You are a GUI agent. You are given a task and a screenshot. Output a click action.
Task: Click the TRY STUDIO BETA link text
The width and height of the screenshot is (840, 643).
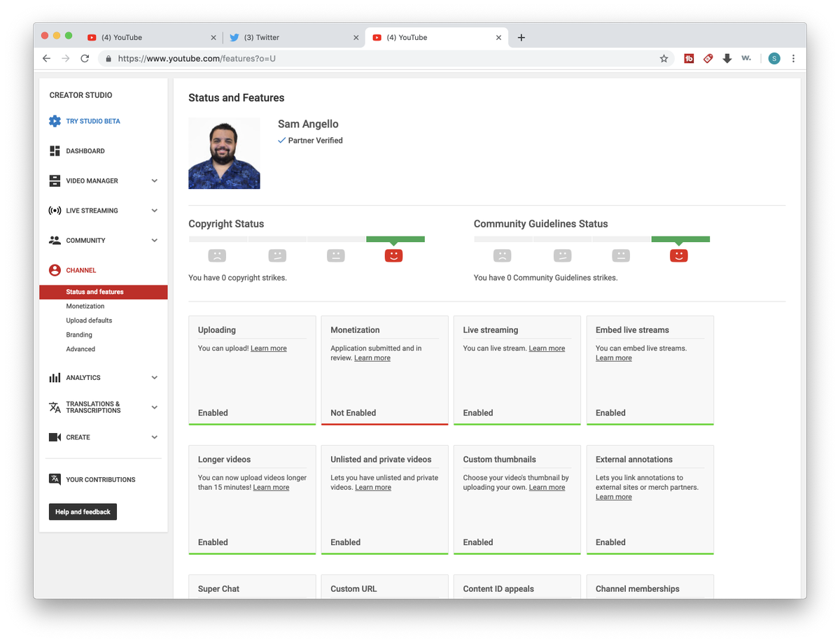click(93, 121)
